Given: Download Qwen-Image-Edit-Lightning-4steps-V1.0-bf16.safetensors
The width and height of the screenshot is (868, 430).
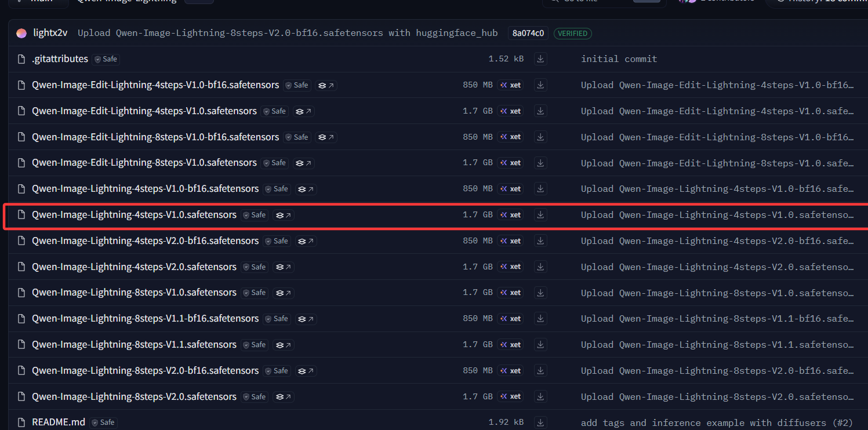Looking at the screenshot, I should 540,85.
